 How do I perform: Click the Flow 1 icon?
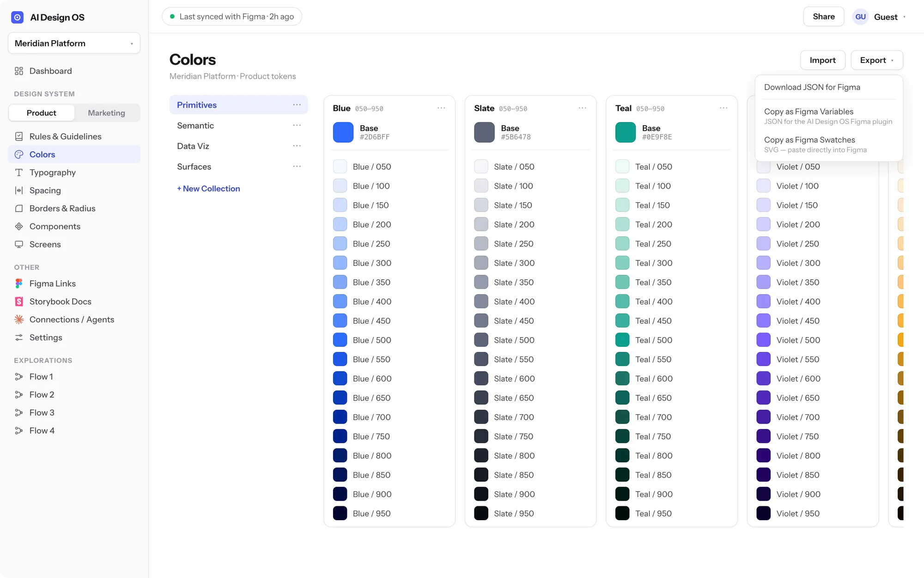tap(19, 377)
